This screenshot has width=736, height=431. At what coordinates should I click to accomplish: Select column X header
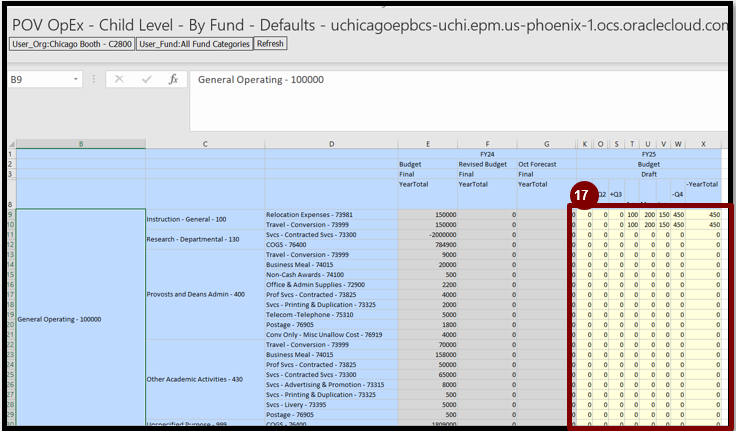tap(703, 144)
